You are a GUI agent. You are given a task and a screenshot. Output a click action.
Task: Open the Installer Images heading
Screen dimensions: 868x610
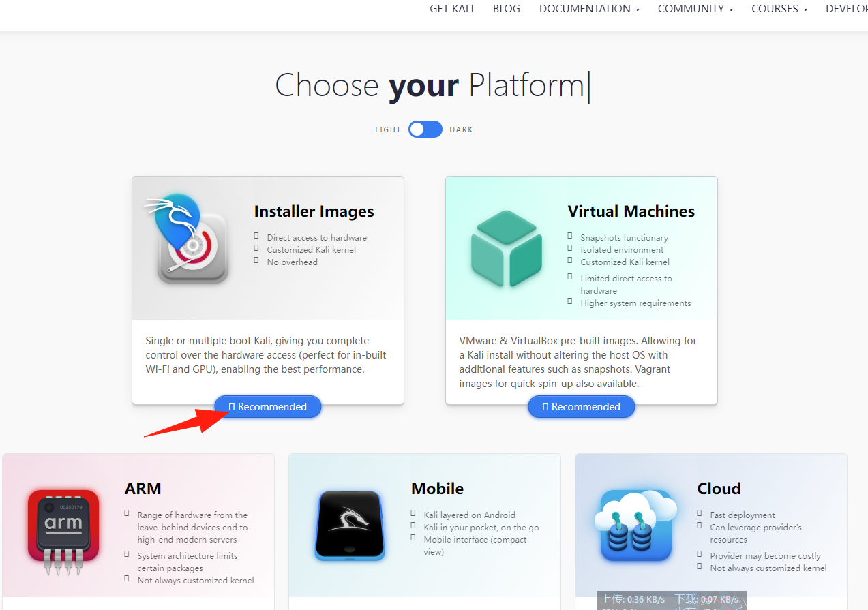(x=314, y=211)
